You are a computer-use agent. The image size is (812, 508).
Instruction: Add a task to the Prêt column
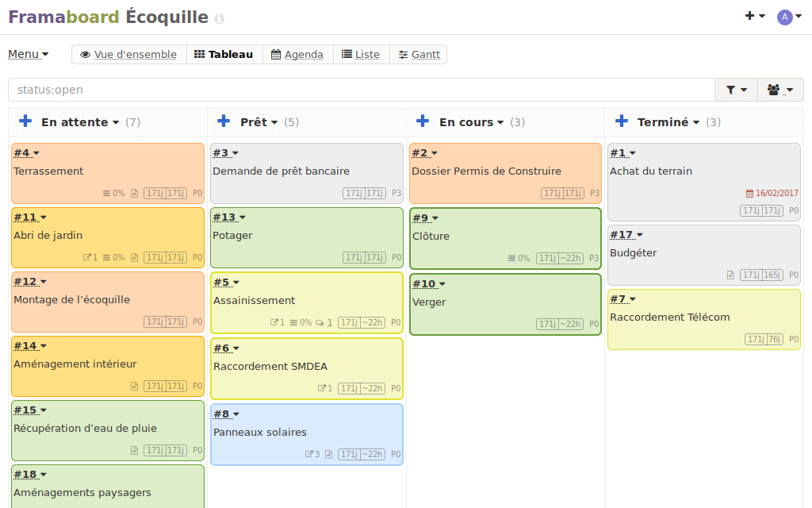[x=224, y=121]
